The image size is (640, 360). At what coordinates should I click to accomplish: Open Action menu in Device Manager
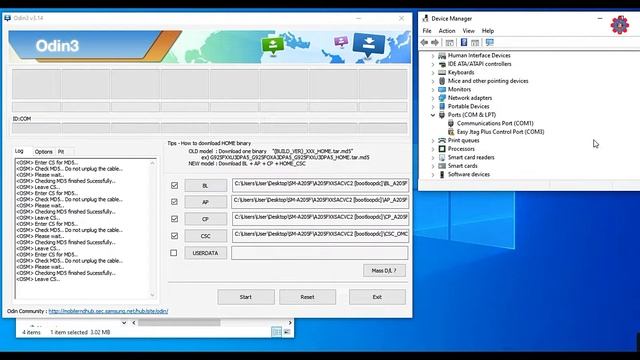tap(447, 31)
